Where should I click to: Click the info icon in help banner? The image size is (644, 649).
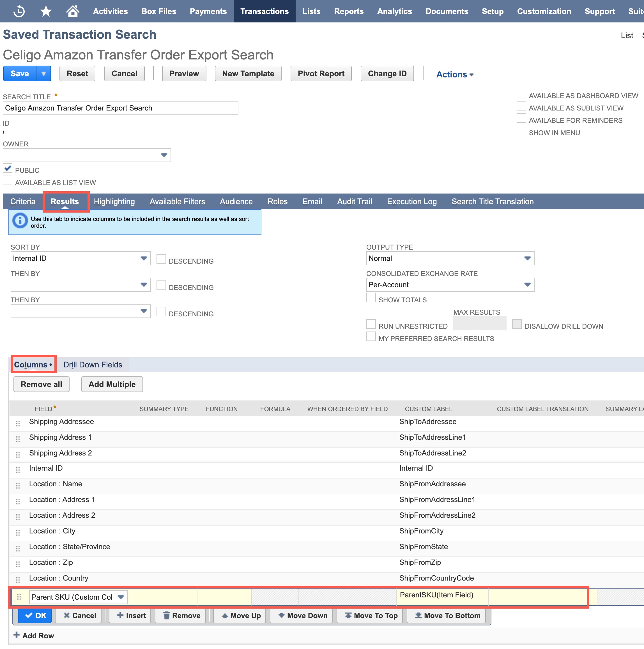20,221
